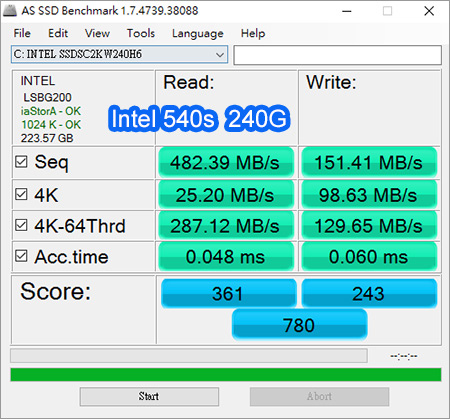The width and height of the screenshot is (450, 419).
Task: Click the iaStorA - OK driver status
Action: [x=51, y=111]
